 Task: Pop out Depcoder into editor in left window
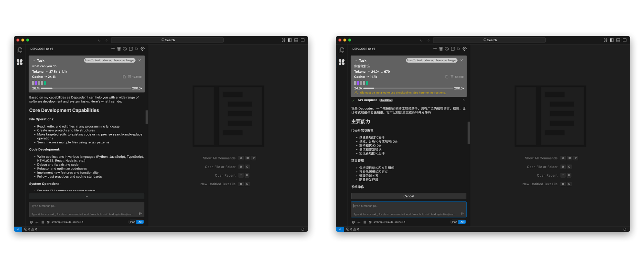131,49
